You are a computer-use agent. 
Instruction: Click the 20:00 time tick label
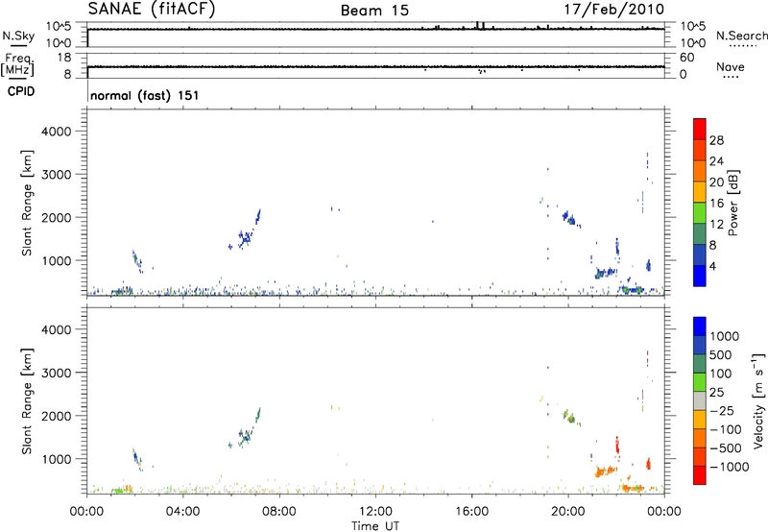(567, 512)
